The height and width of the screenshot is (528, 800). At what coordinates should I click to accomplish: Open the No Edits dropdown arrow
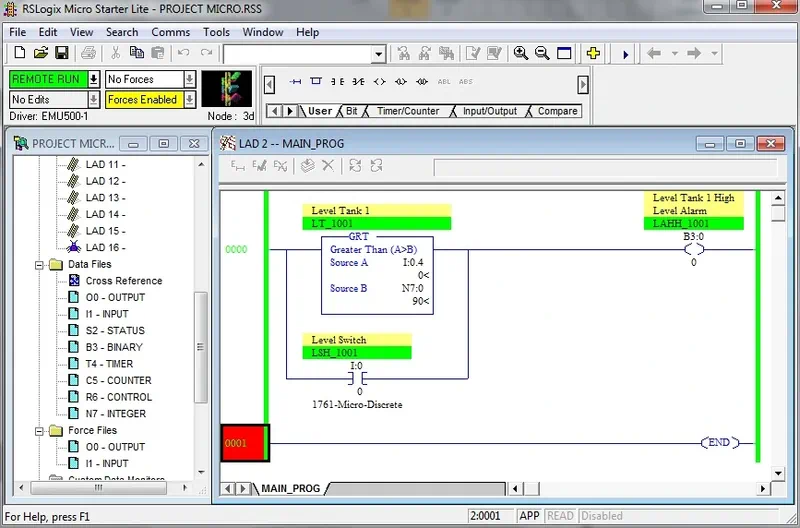coord(93,99)
